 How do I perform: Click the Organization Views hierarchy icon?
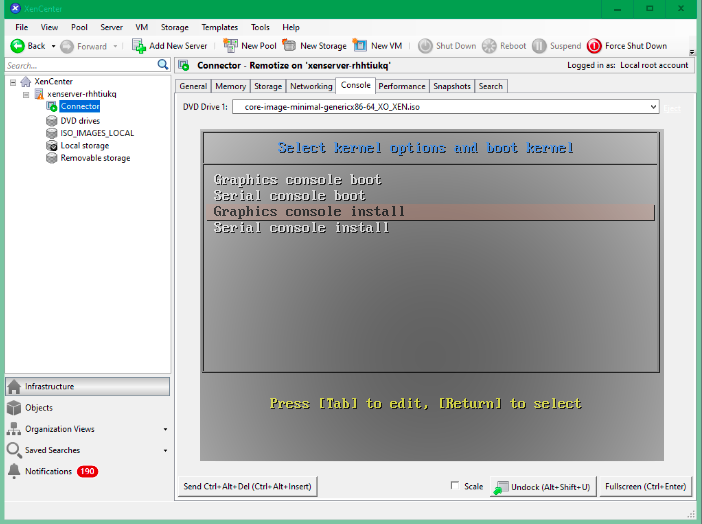click(14, 429)
